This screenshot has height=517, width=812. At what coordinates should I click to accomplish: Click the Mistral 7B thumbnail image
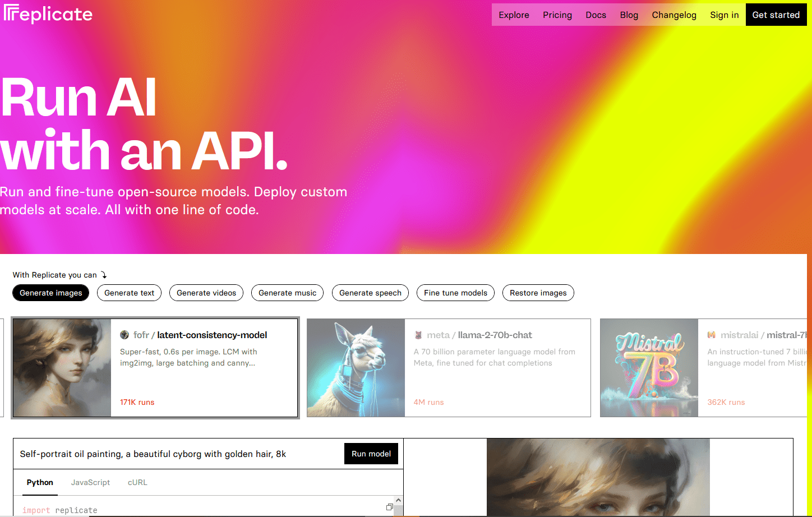pyautogui.click(x=649, y=368)
